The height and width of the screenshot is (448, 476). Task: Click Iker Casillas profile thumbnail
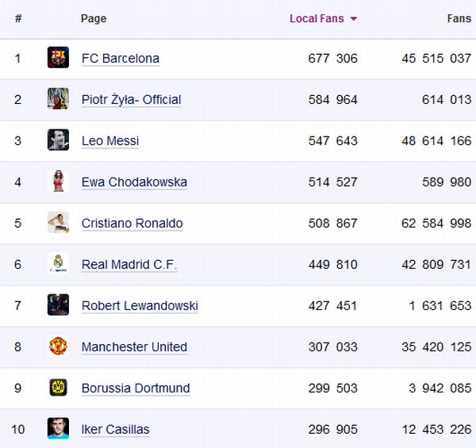pos(58,429)
